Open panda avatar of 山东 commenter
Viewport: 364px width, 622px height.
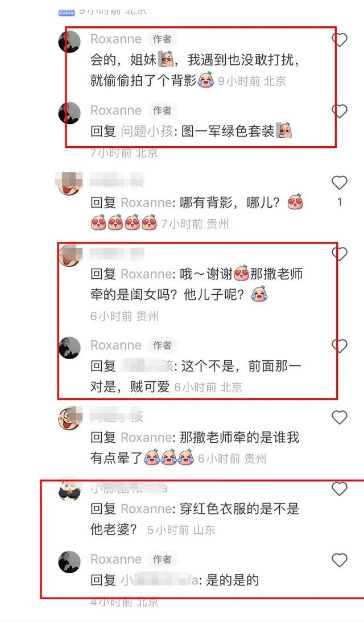click(x=70, y=490)
